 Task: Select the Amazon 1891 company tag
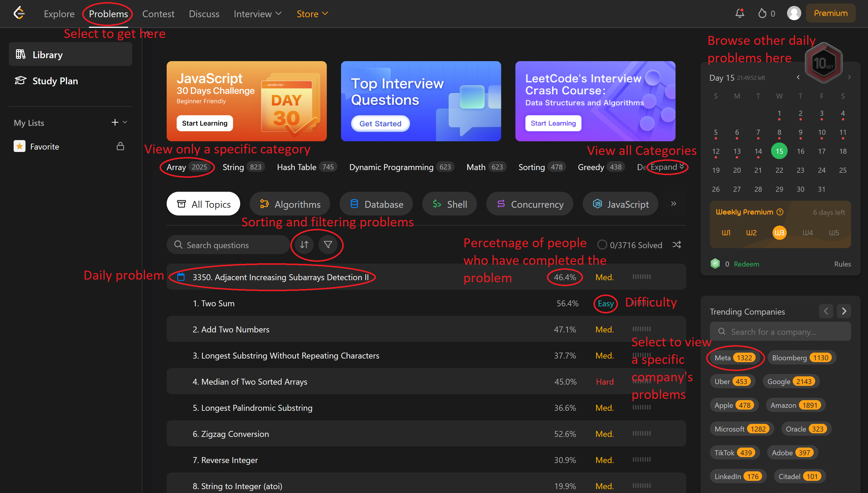click(x=796, y=405)
